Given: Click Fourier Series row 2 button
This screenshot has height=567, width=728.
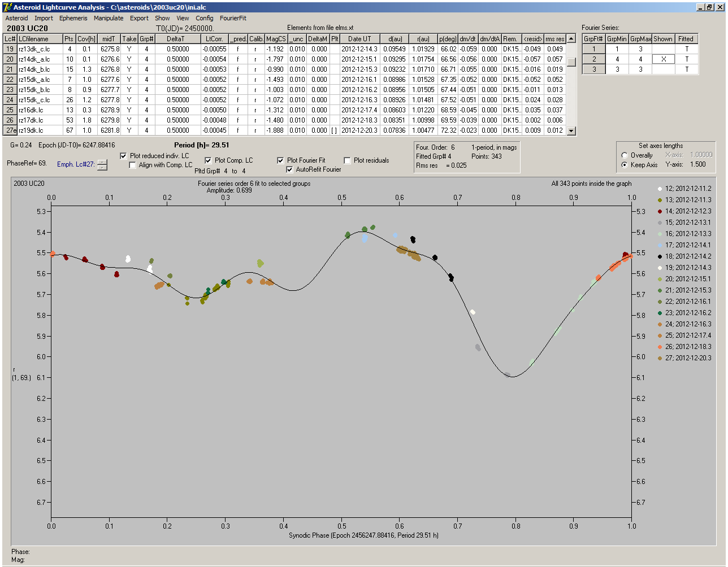Looking at the screenshot, I should tap(594, 59).
